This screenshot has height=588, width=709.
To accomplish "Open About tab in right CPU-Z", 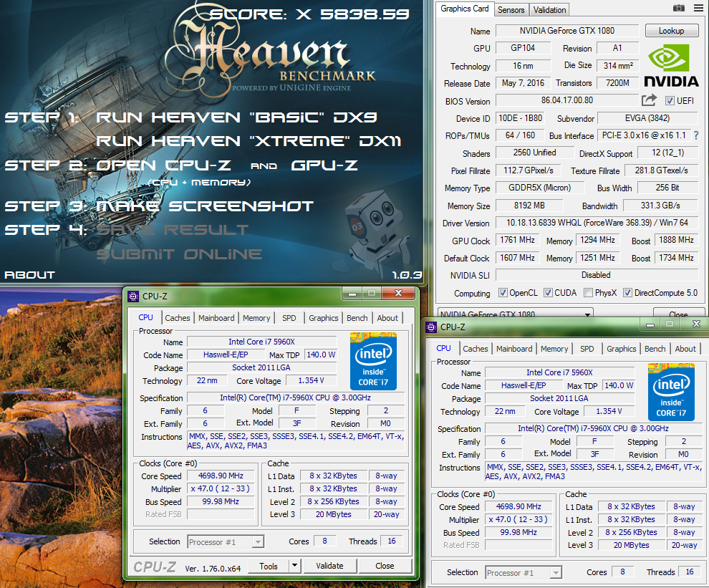I will pos(685,349).
